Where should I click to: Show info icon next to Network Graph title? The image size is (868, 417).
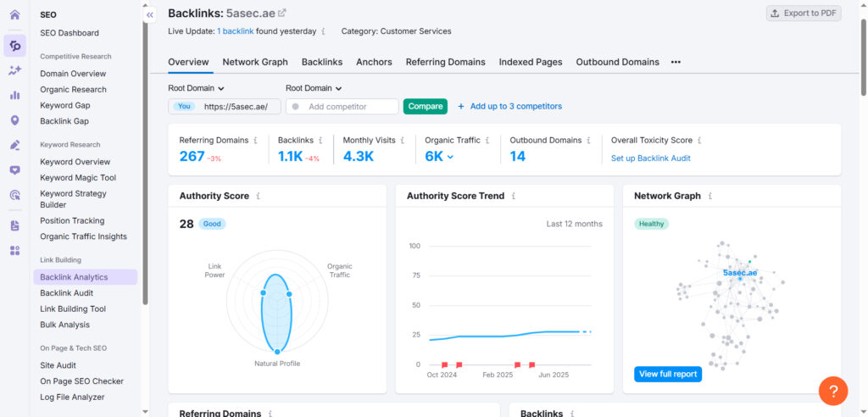pyautogui.click(x=710, y=196)
